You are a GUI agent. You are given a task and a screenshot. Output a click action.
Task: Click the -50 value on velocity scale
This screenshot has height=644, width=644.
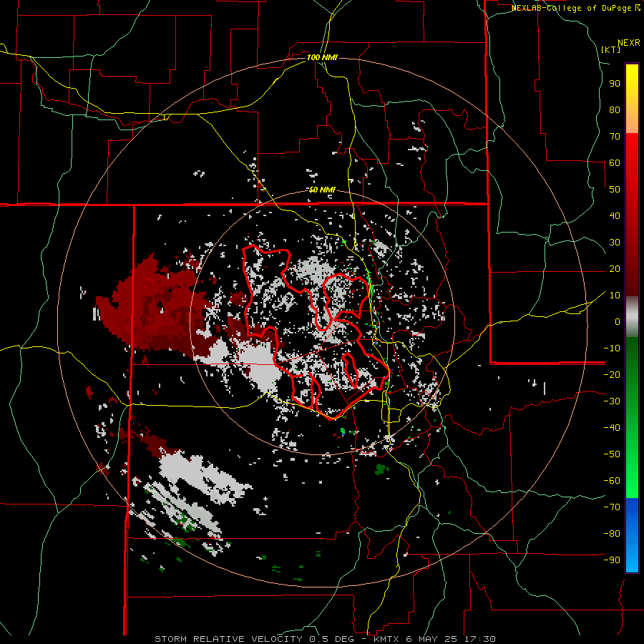coord(612,454)
